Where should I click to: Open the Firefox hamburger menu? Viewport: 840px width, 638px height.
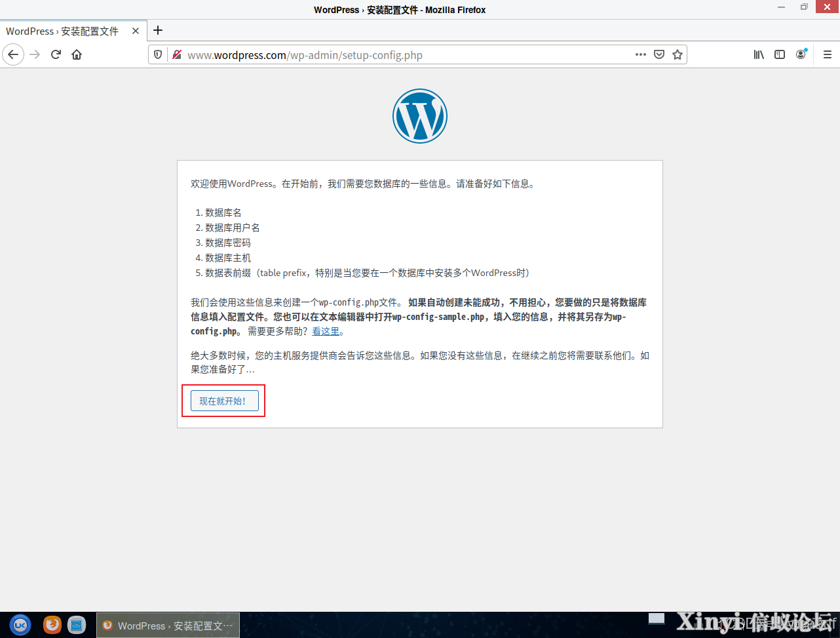[827, 55]
